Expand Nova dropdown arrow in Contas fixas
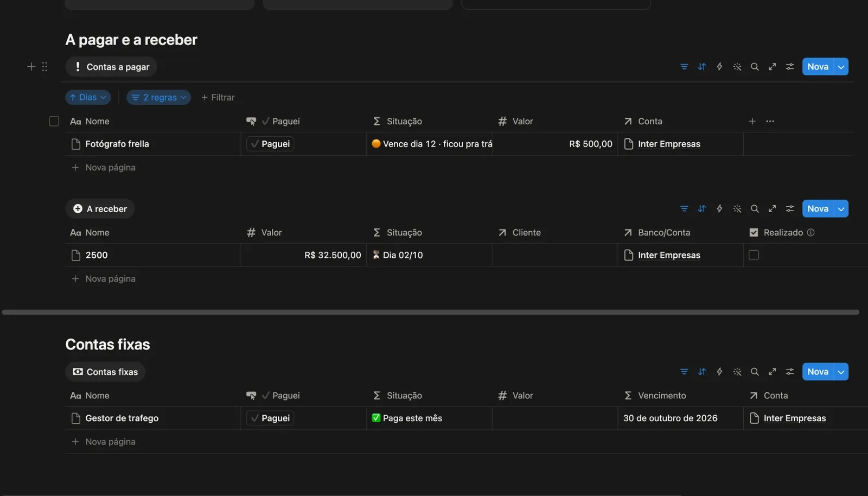Image resolution: width=868 pixels, height=496 pixels. pyautogui.click(x=841, y=372)
